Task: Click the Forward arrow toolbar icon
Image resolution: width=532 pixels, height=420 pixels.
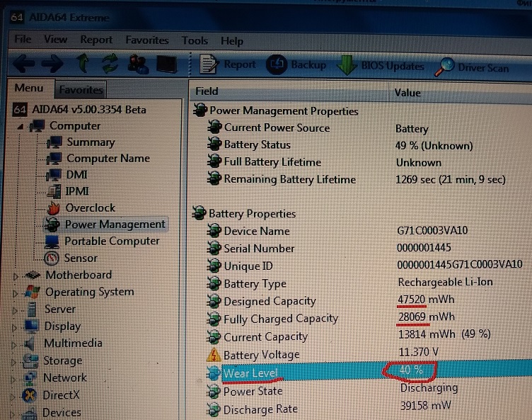Action: 52,63
